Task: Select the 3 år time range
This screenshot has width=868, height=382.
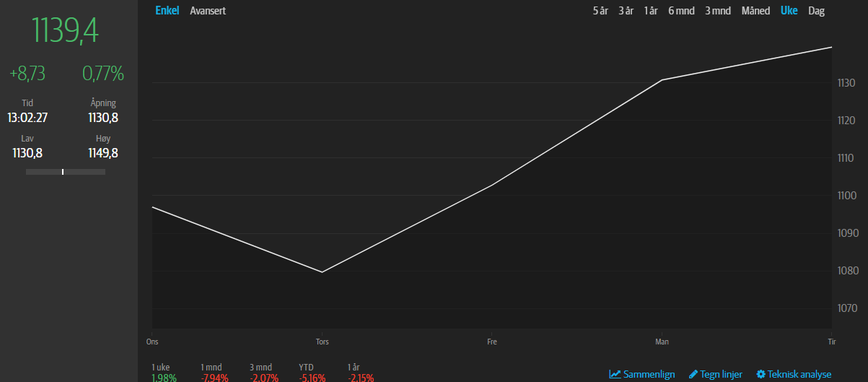Action: point(626,11)
